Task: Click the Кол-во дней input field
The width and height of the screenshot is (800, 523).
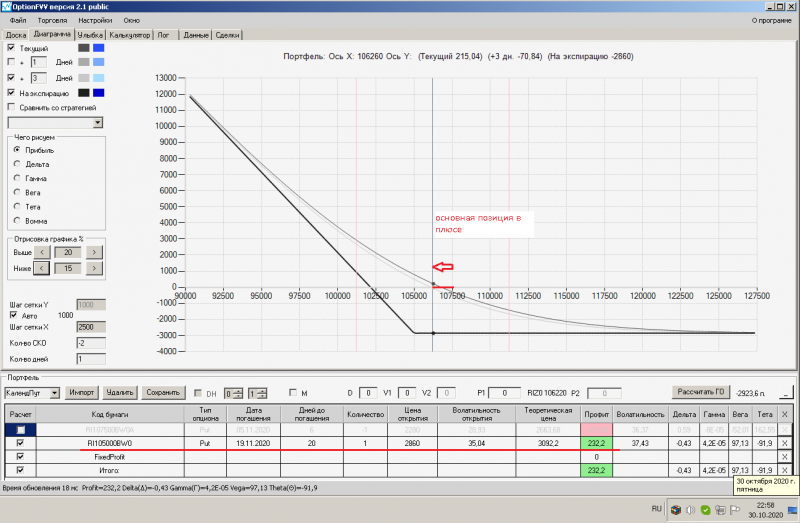Action: click(x=91, y=359)
